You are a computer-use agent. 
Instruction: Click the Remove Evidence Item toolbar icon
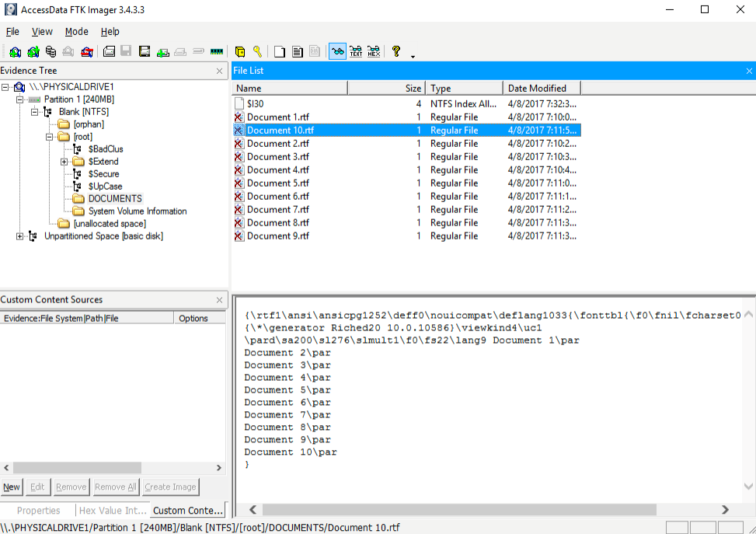point(68,52)
